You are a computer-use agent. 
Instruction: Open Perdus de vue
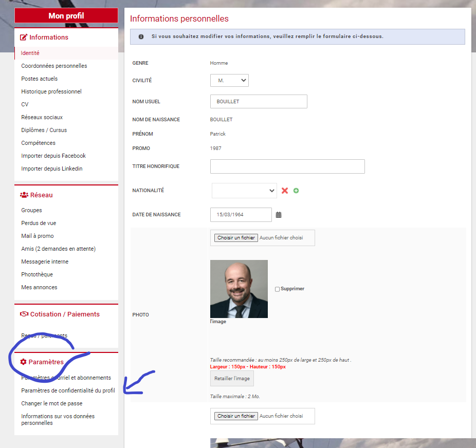coord(39,223)
